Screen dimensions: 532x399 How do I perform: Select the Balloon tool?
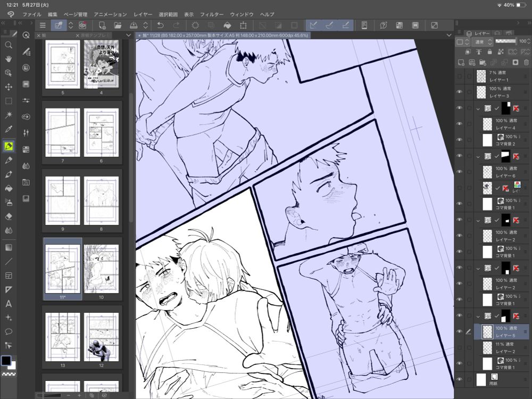pyautogui.click(x=9, y=331)
